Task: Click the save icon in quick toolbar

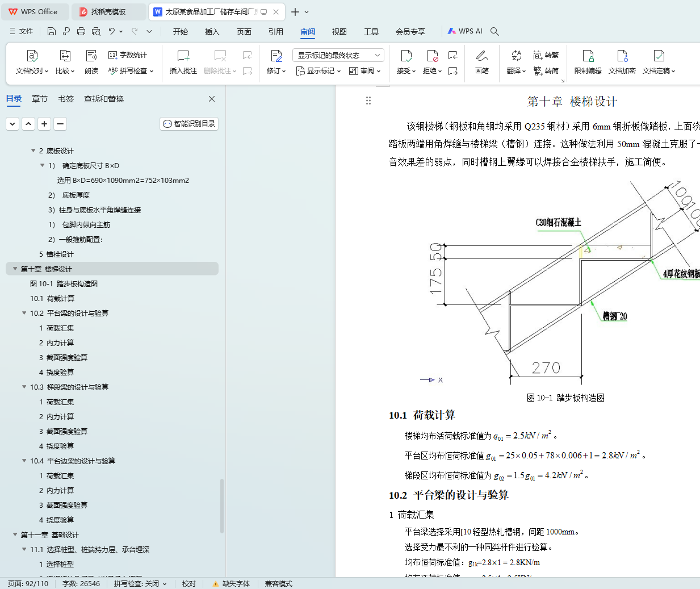Action: point(52,31)
